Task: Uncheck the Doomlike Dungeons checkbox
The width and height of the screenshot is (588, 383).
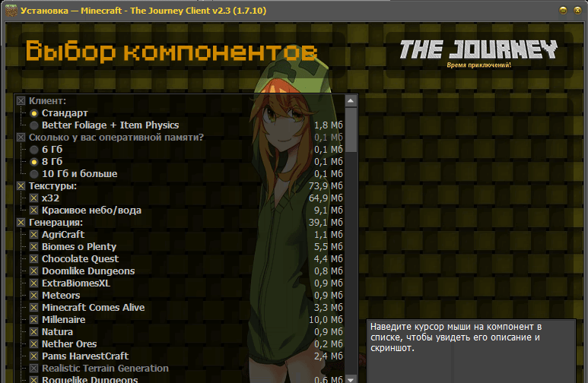Action: (34, 271)
